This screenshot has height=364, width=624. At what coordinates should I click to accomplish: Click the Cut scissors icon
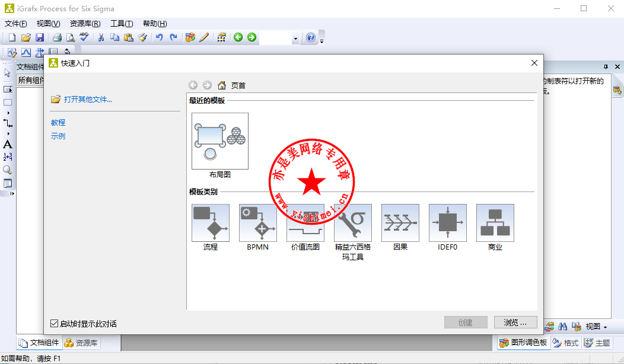click(101, 37)
